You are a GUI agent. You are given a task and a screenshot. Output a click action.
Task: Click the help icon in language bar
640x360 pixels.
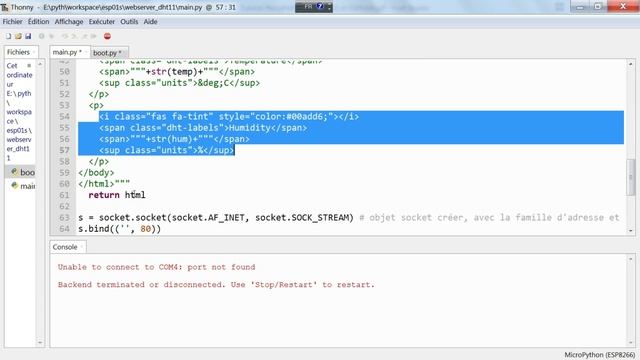pyautogui.click(x=320, y=7)
